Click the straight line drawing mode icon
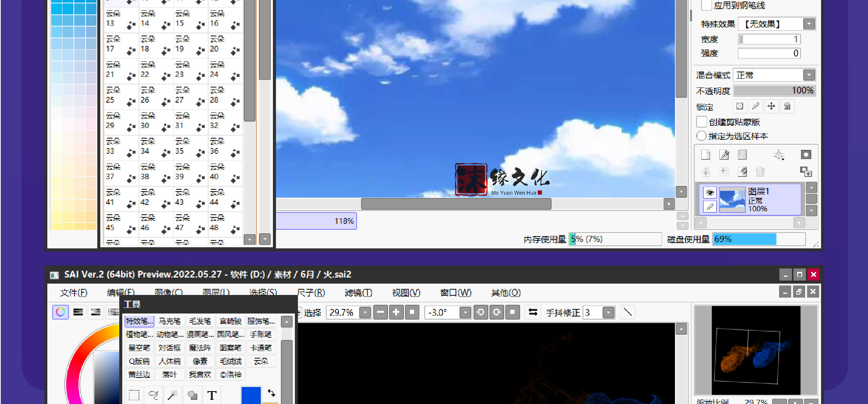Viewport: 868px width, 404px height. pyautogui.click(x=628, y=312)
